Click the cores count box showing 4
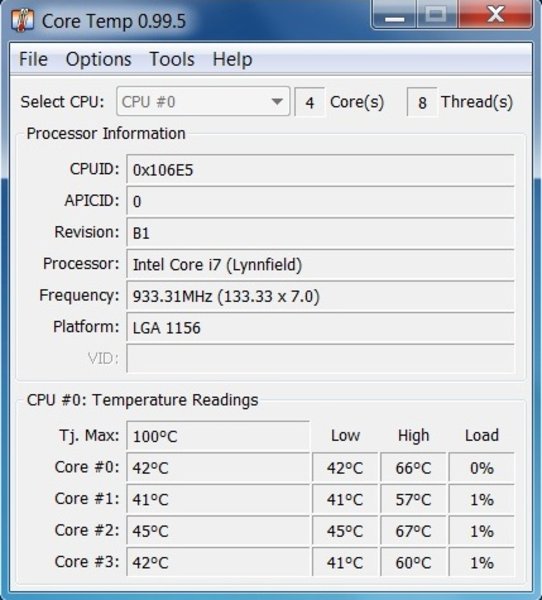Viewport: 542px width, 600px height. point(310,102)
